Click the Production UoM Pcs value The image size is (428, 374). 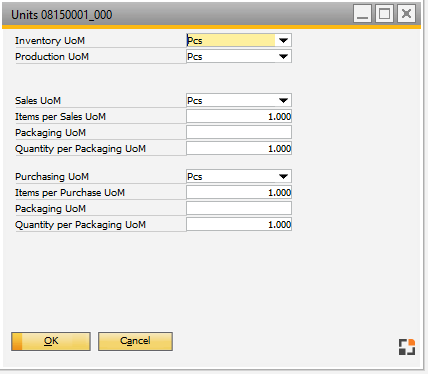pyautogui.click(x=195, y=57)
